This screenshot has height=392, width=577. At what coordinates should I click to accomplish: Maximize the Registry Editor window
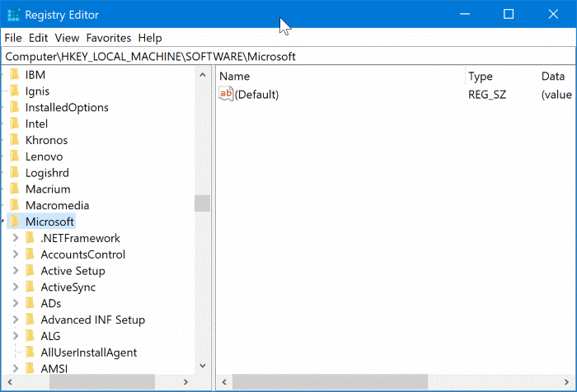point(509,14)
